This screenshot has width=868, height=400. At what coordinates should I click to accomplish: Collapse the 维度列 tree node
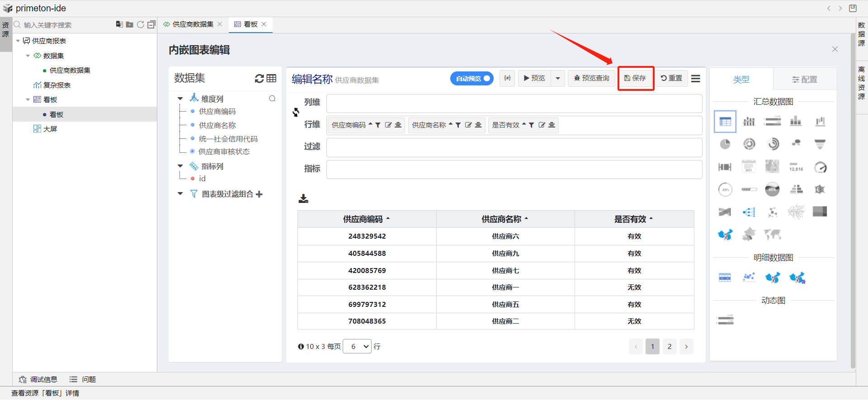click(180, 99)
